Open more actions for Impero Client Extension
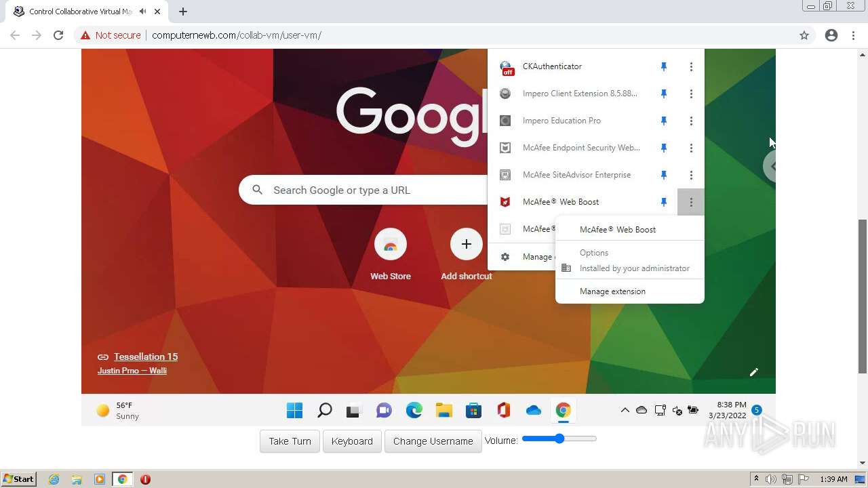 [x=691, y=94]
